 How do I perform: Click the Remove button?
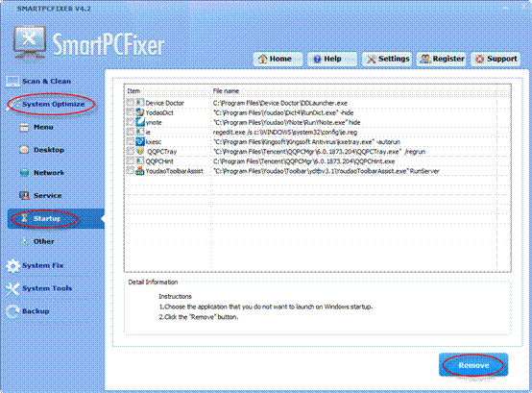click(473, 365)
